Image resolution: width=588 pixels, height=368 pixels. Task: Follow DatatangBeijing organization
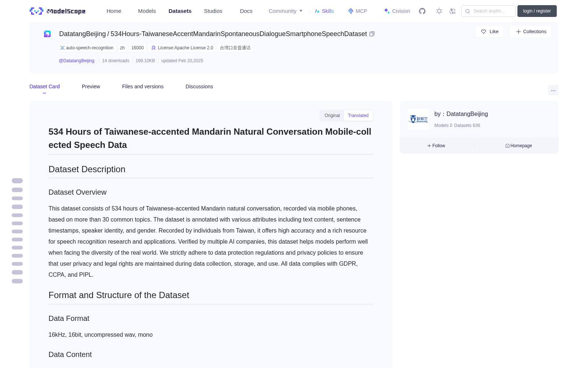click(436, 146)
